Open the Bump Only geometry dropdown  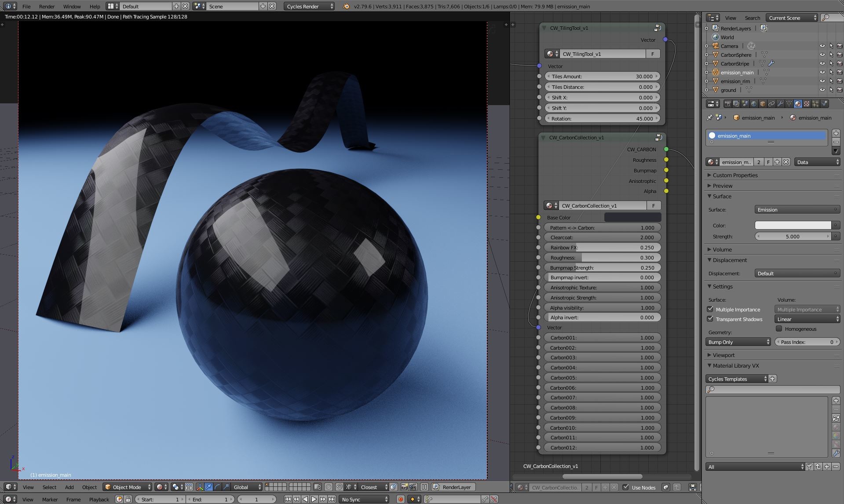(x=738, y=342)
